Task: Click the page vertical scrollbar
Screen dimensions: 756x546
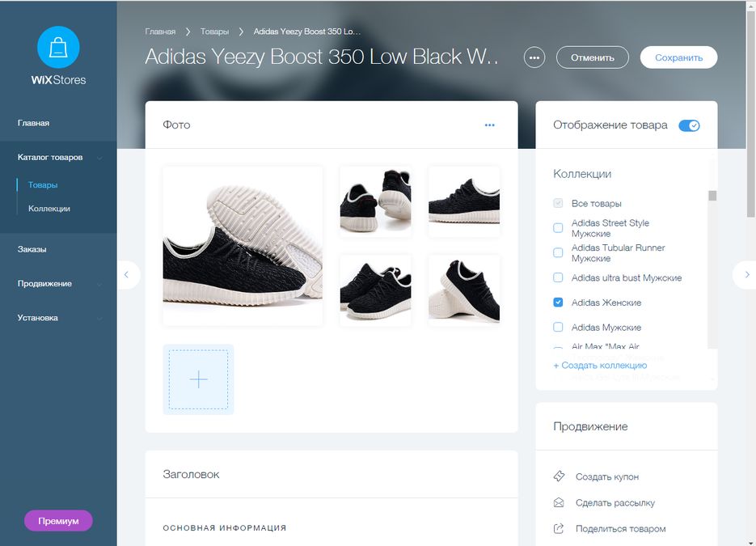Action: point(751,113)
